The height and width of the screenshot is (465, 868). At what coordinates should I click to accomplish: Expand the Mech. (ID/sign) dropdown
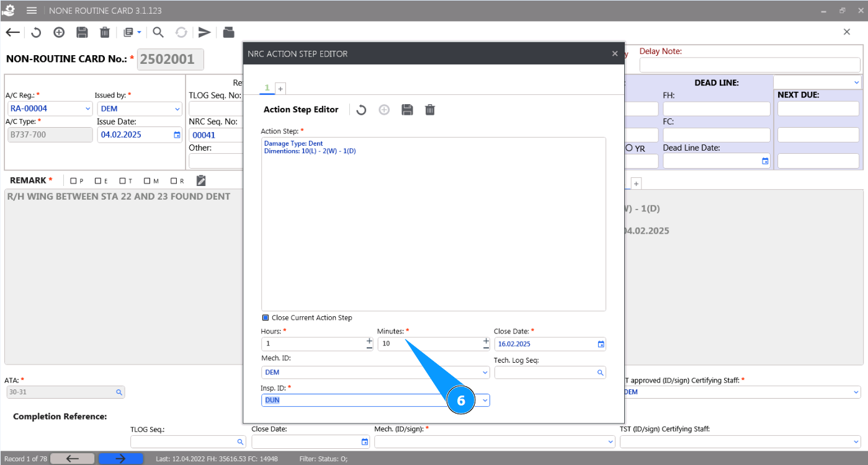click(611, 442)
